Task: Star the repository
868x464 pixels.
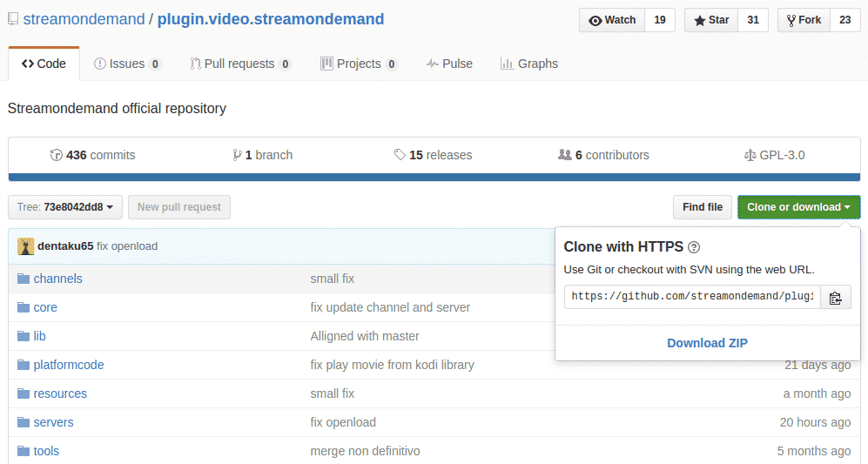Action: [x=711, y=20]
